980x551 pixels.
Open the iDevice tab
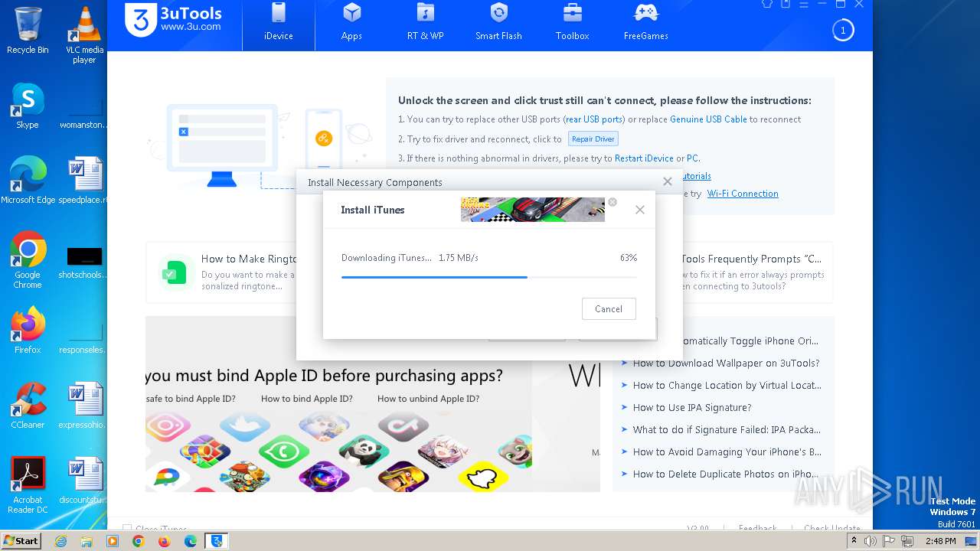pyautogui.click(x=279, y=23)
